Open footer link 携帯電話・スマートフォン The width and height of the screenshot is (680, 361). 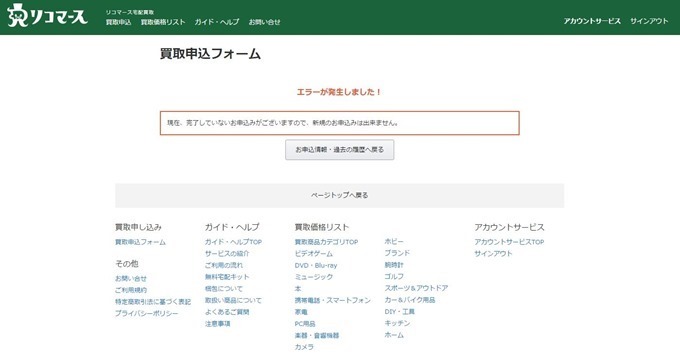click(x=333, y=300)
